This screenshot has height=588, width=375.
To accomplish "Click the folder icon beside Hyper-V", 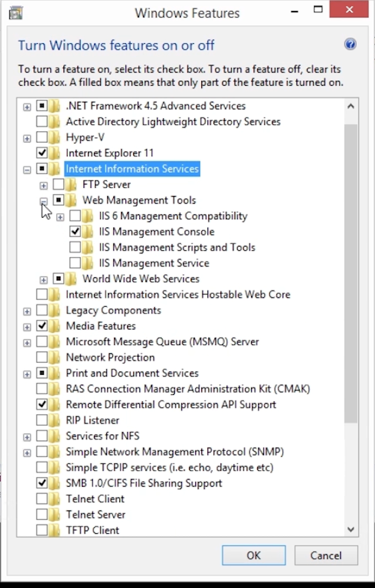I will point(55,137).
